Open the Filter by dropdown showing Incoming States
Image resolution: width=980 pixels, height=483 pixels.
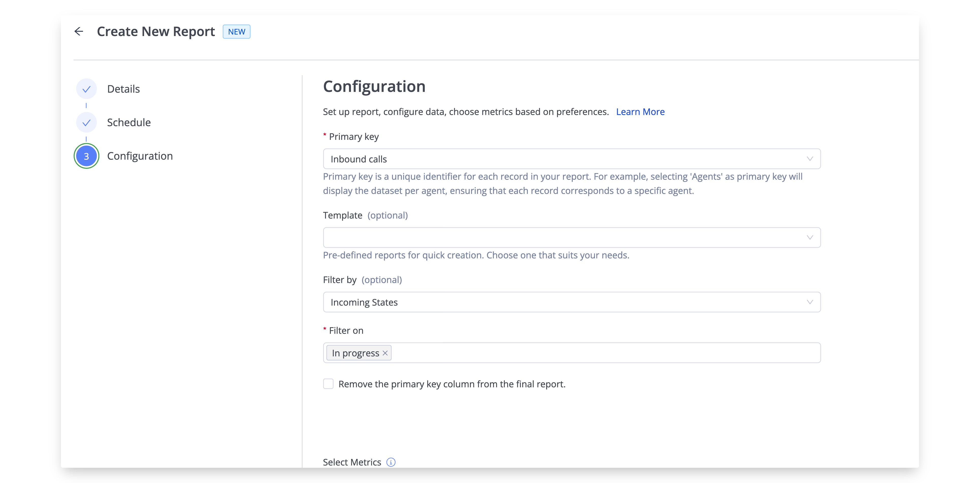(572, 302)
